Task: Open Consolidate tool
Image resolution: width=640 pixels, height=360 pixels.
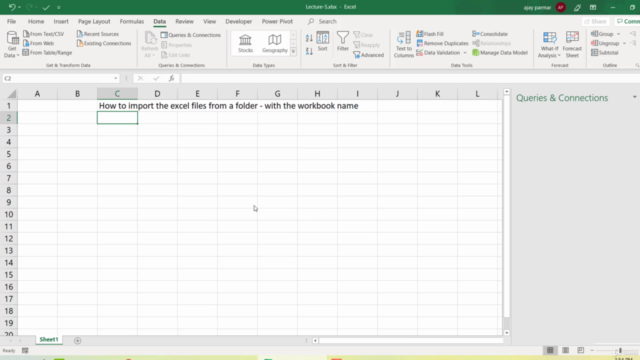Action: point(490,34)
